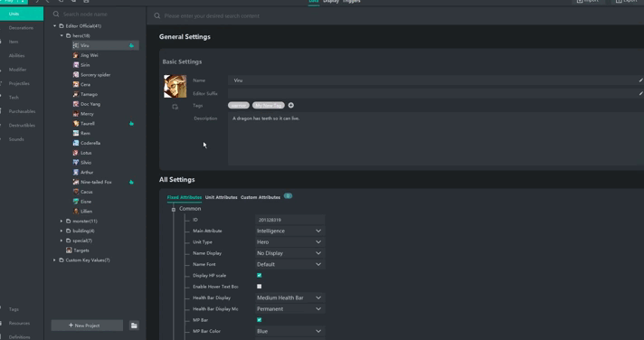Toggle the MP Bar checkbox
Viewport: 644px width, 340px height.
coord(260,320)
